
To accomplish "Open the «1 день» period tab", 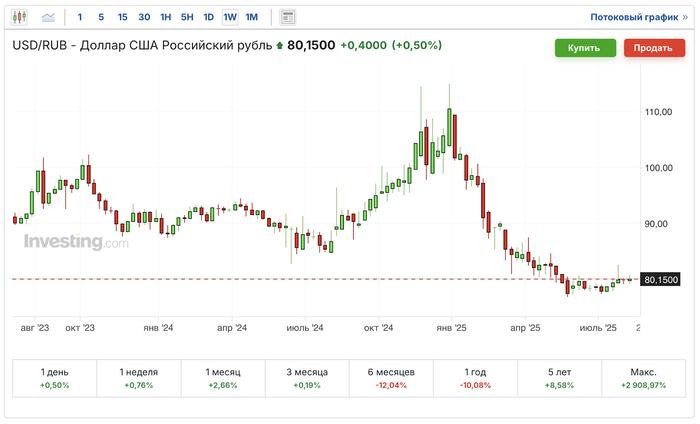I will click(x=53, y=377).
